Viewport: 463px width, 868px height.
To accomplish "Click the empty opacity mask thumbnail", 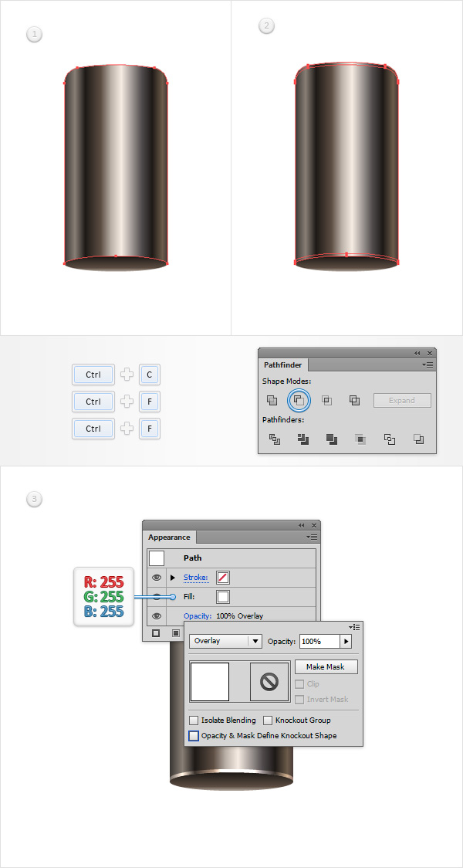I will tap(269, 682).
